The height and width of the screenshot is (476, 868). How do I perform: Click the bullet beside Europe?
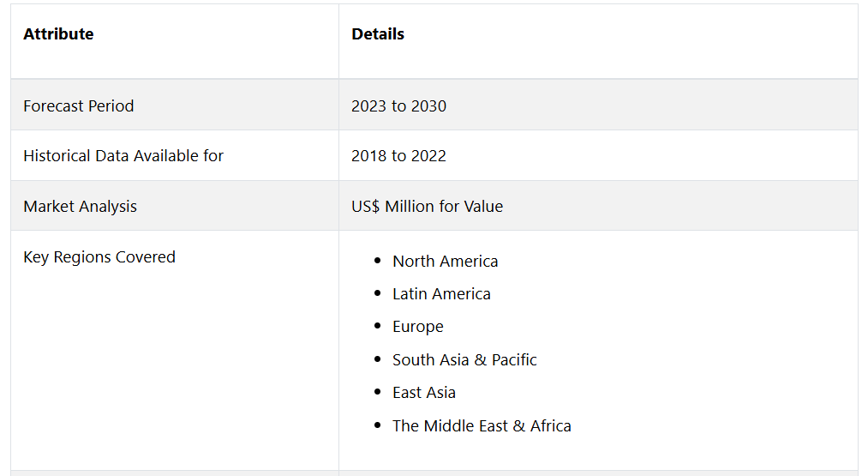point(377,326)
